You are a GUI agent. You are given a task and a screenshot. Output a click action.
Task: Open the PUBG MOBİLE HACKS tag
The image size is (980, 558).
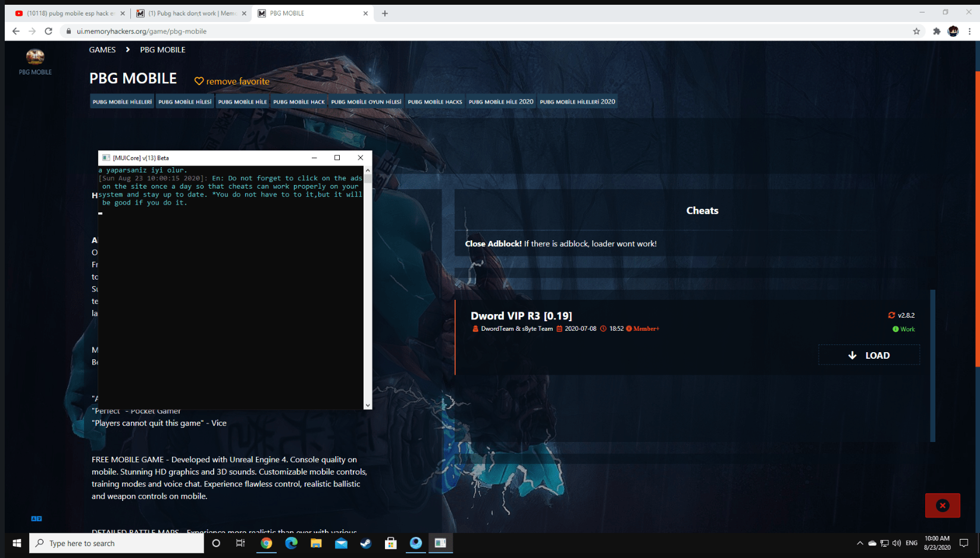tap(435, 102)
